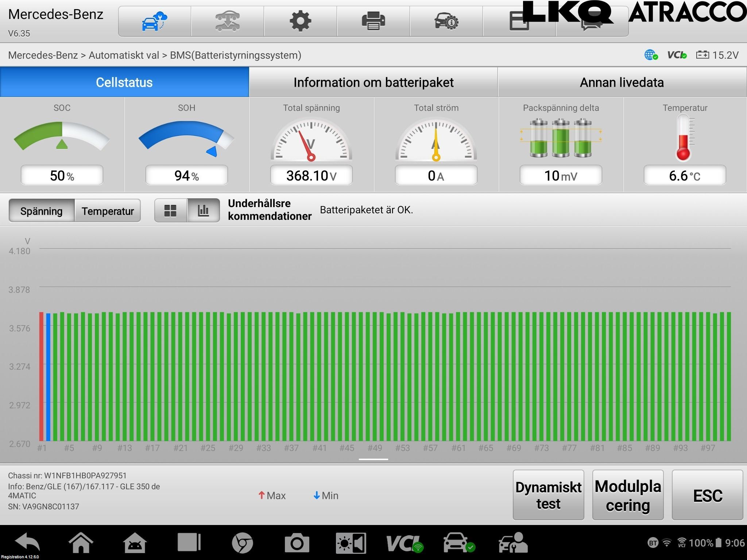Click the Temperatur thermometer graphic
The image size is (747, 560).
pos(684,138)
